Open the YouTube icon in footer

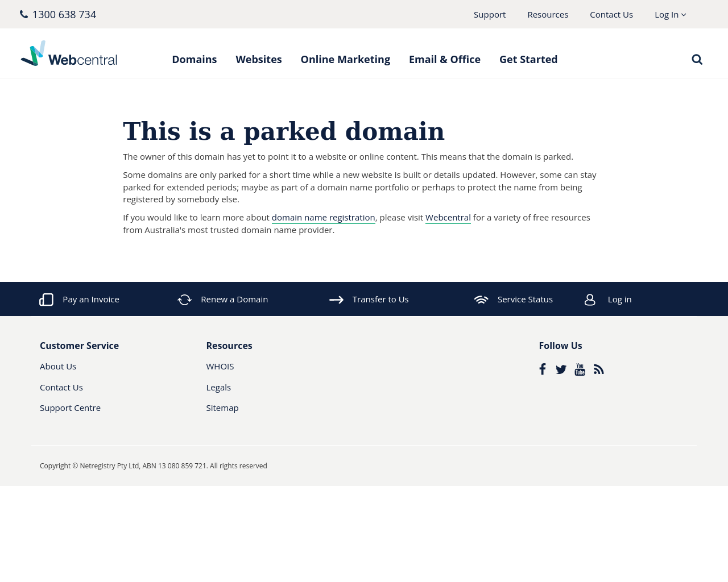[x=580, y=369]
